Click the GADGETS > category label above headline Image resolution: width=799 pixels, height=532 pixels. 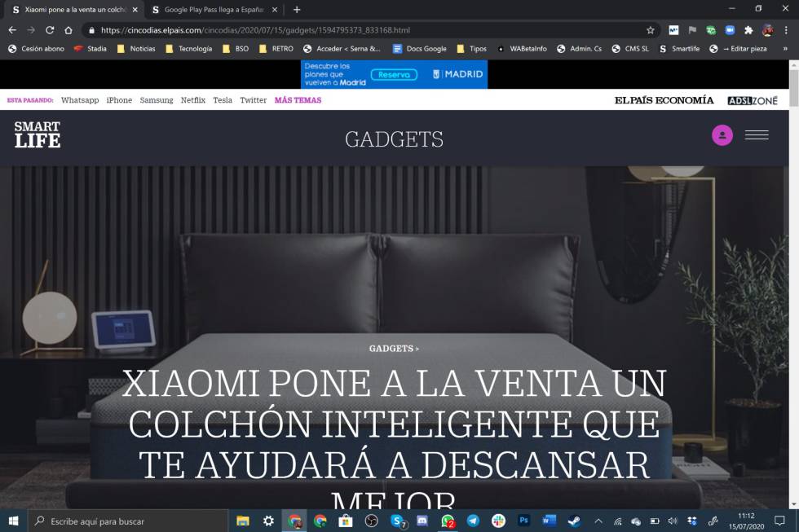tap(394, 349)
